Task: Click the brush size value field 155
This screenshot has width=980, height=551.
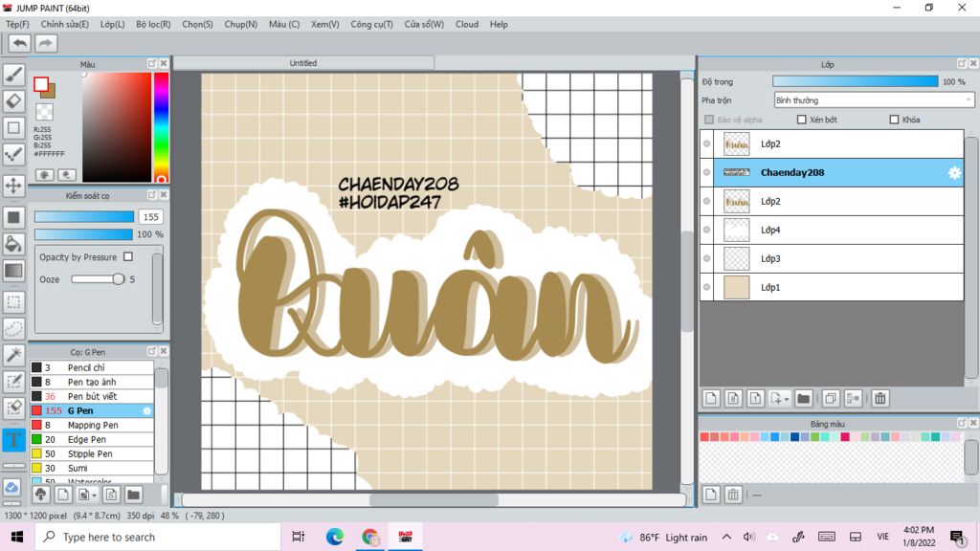Action: pos(150,217)
